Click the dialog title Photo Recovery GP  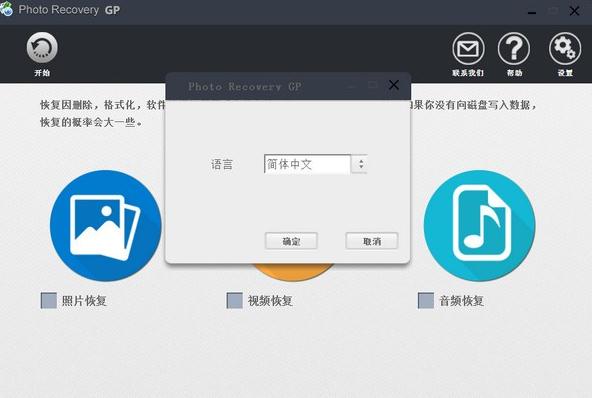(245, 86)
